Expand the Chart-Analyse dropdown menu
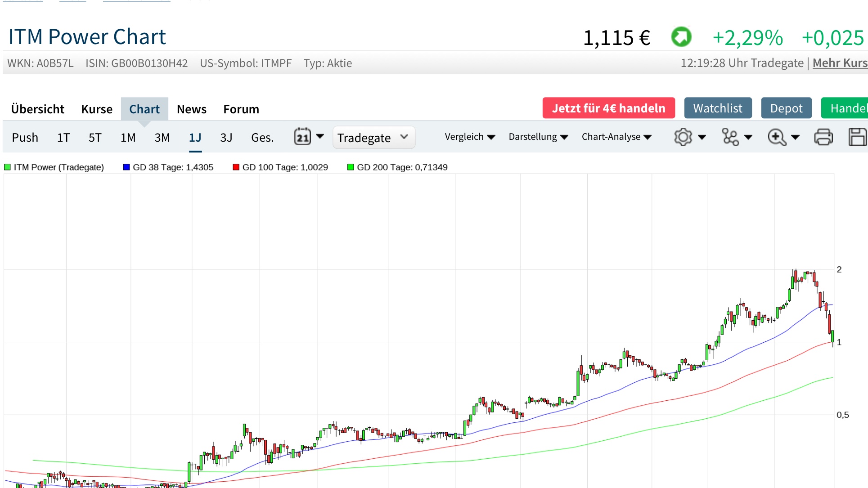 point(616,137)
